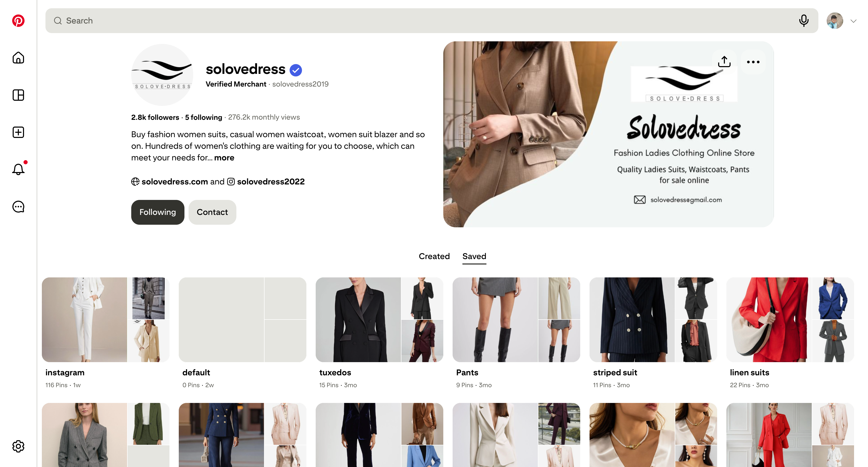This screenshot has height=467, width=868.
Task: Open the Pinterest logo home link
Action: (18, 21)
